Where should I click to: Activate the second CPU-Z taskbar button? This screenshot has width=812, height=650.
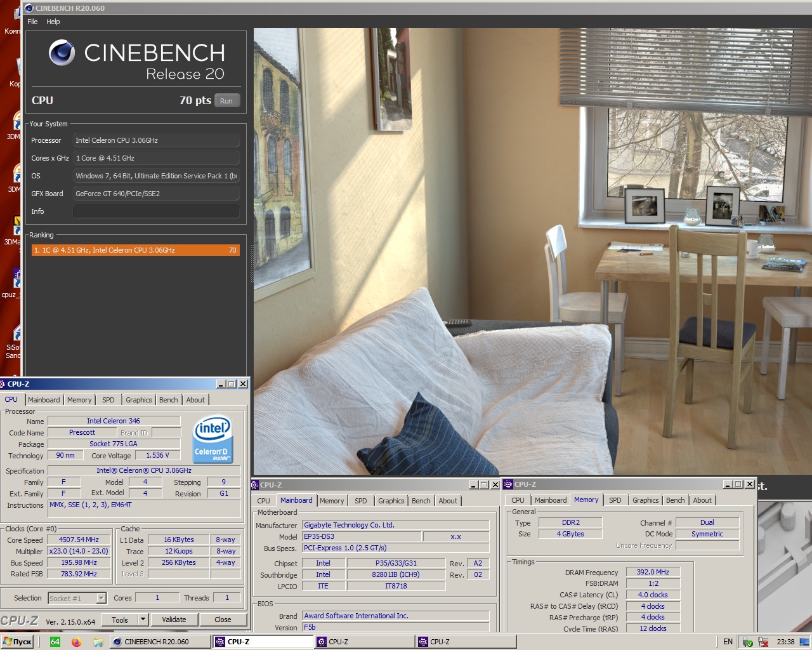pos(364,642)
